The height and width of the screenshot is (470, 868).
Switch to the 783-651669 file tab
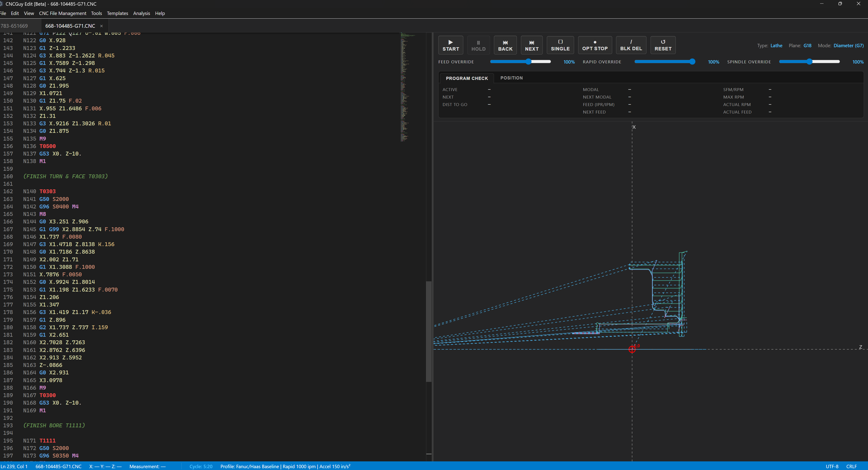click(x=14, y=26)
